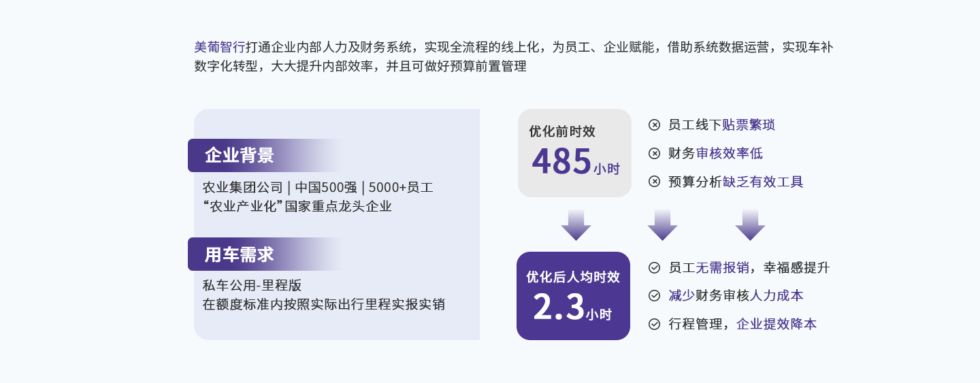Click the 优化后人均时效 2.3小时 card
The width and height of the screenshot is (980, 383).
pos(573,296)
